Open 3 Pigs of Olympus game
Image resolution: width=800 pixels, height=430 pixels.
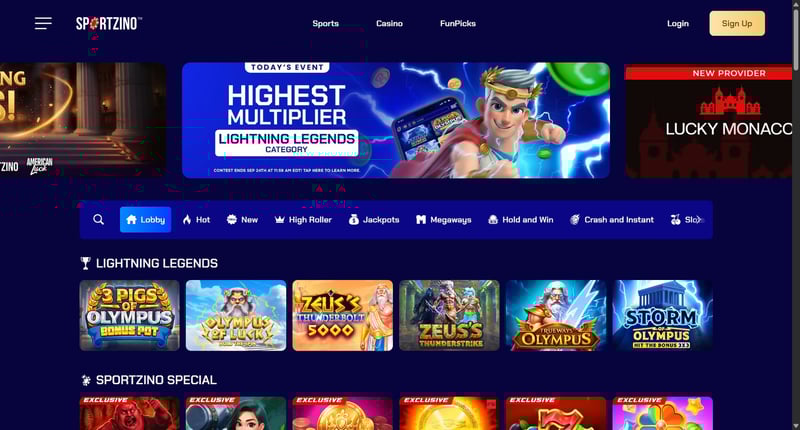[130, 315]
